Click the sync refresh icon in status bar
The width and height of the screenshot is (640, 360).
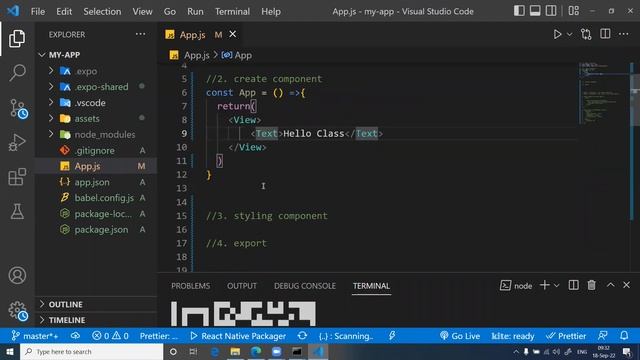coord(302,336)
